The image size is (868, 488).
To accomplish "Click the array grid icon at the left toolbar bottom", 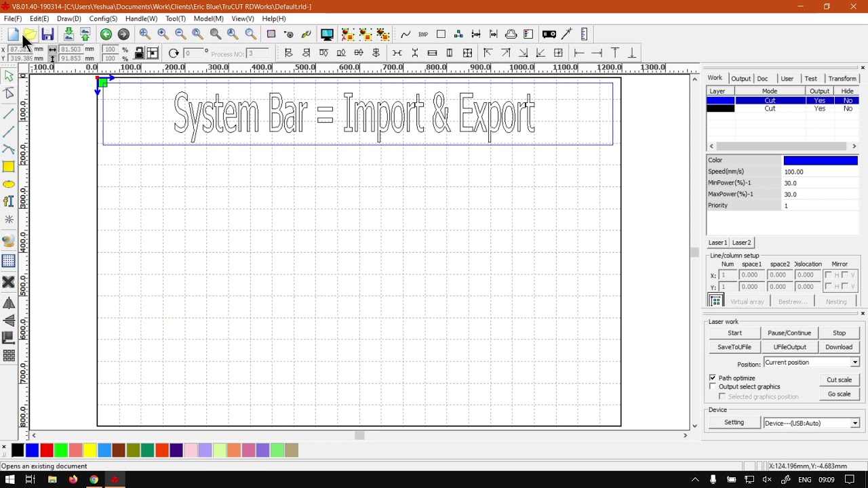I will [9, 355].
